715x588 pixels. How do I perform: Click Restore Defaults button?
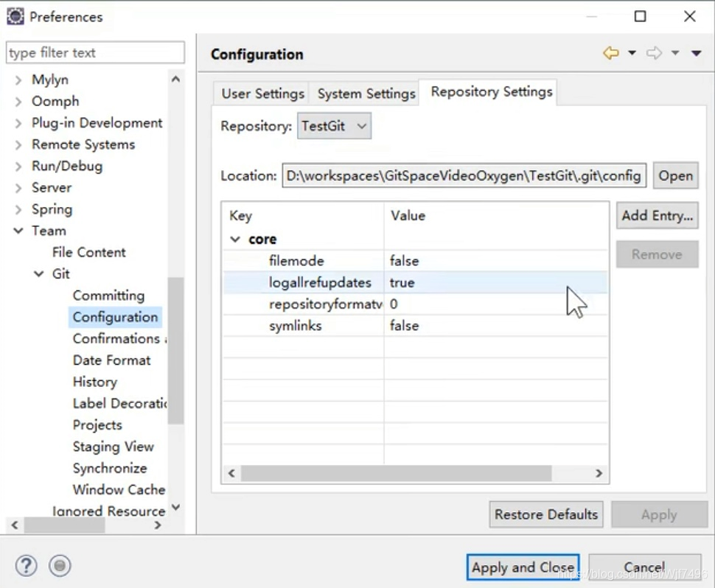tap(545, 514)
